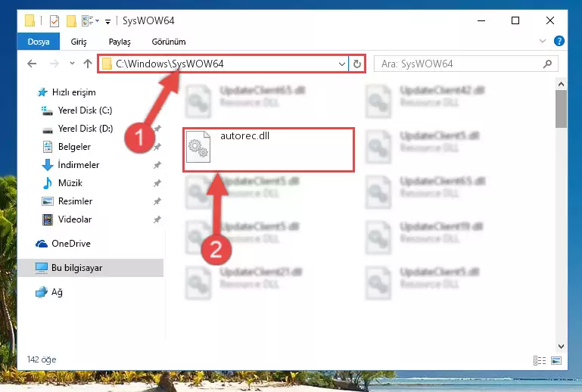The image size is (582, 392).
Task: Click the magnifier search icon
Action: 547,64
